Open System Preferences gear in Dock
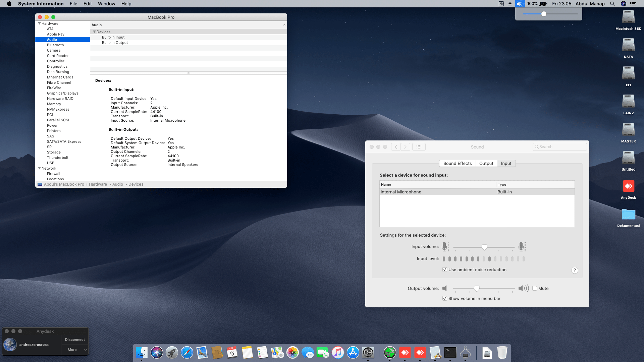This screenshot has width=644, height=362. tap(368, 353)
